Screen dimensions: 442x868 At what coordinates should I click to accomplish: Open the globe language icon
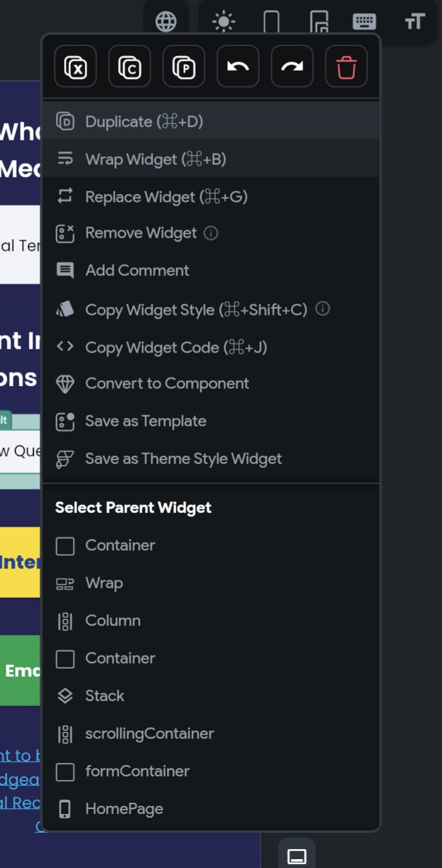point(166,22)
